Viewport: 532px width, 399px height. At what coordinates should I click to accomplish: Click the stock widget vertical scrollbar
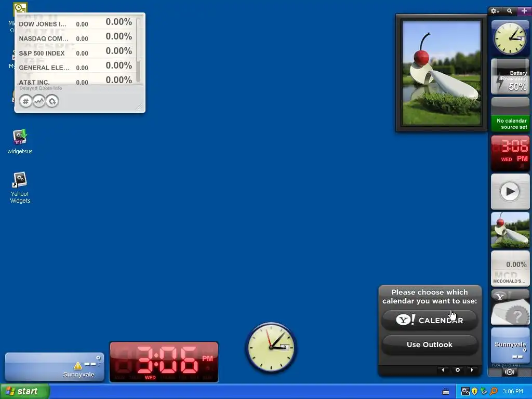138,50
